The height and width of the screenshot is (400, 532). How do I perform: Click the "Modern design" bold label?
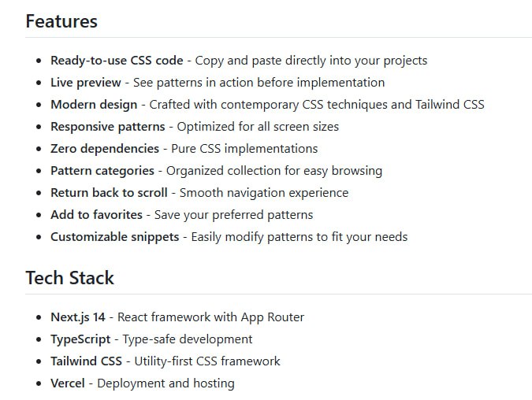coord(94,105)
